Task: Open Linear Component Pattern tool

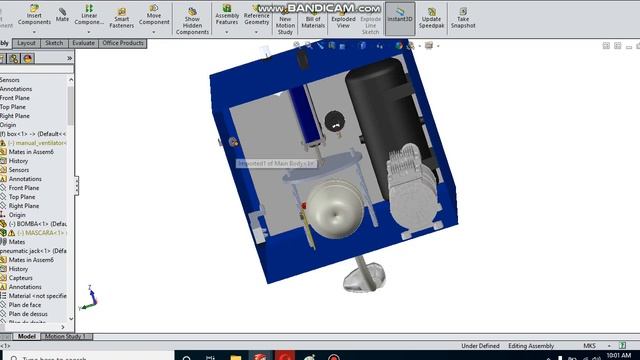Action: coord(89,15)
